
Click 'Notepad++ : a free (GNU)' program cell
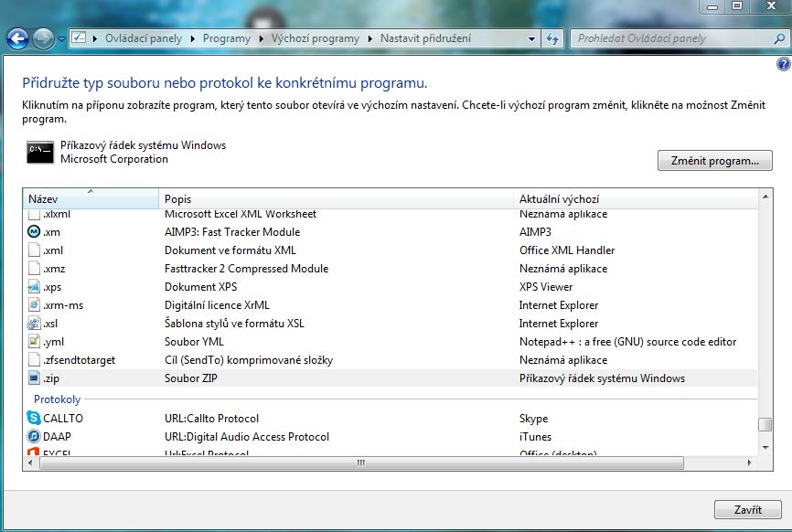[628, 341]
